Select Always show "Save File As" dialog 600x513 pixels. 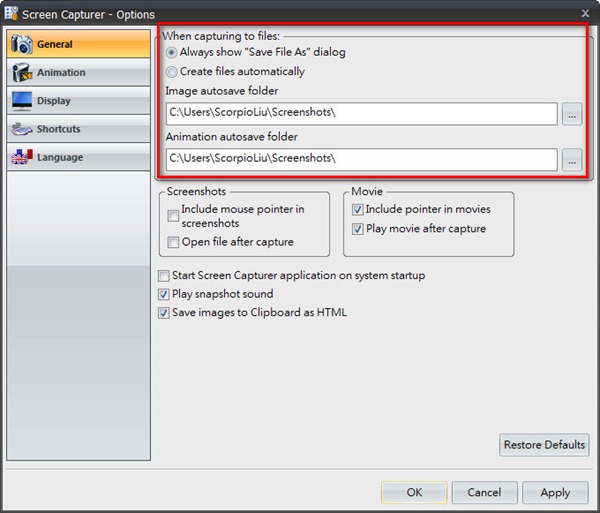click(x=171, y=52)
